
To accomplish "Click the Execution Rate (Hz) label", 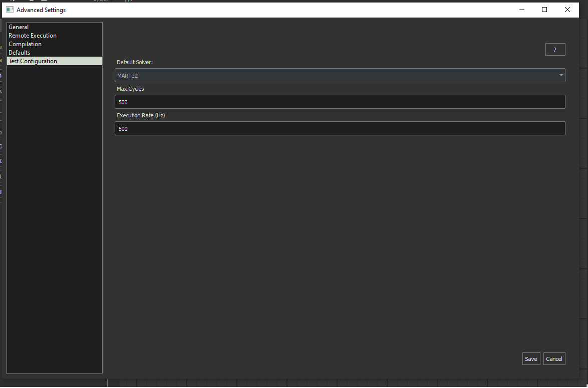I will point(141,115).
